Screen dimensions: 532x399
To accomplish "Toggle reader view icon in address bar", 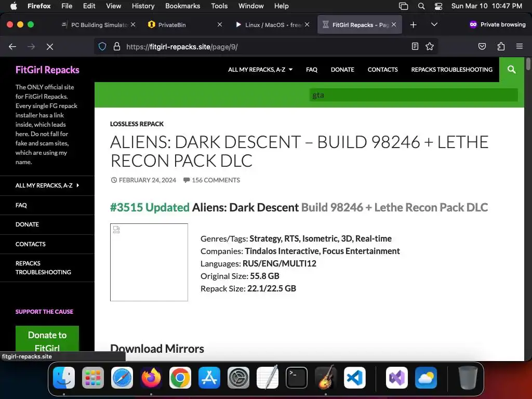I will [415, 46].
